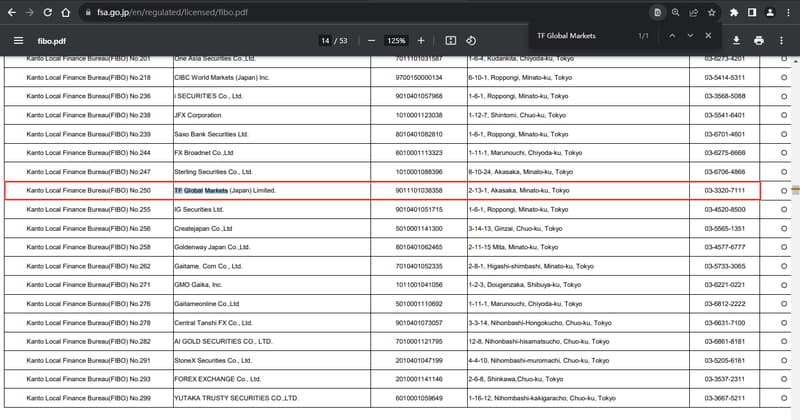
Task: Rotate the PDF counterclockwise
Action: (x=471, y=40)
